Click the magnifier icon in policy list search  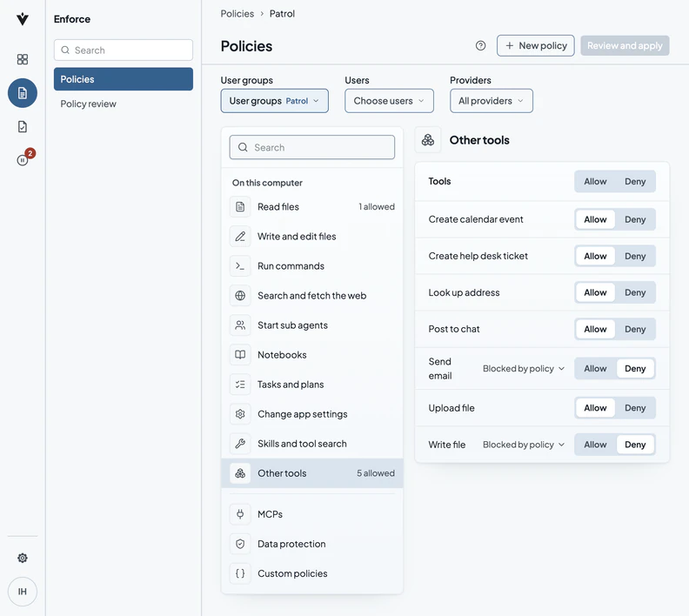tap(243, 147)
